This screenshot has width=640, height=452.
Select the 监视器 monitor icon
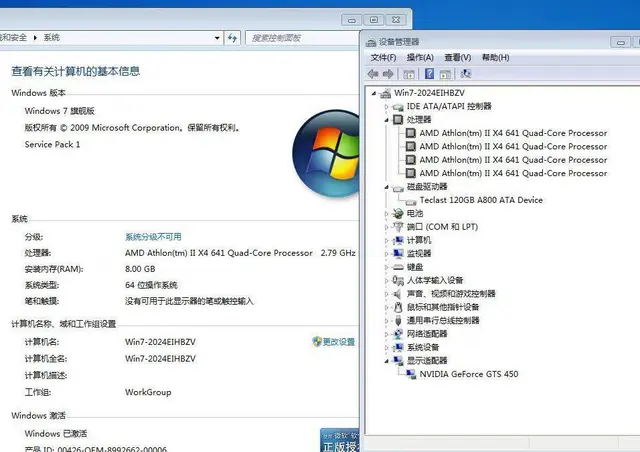[398, 253]
